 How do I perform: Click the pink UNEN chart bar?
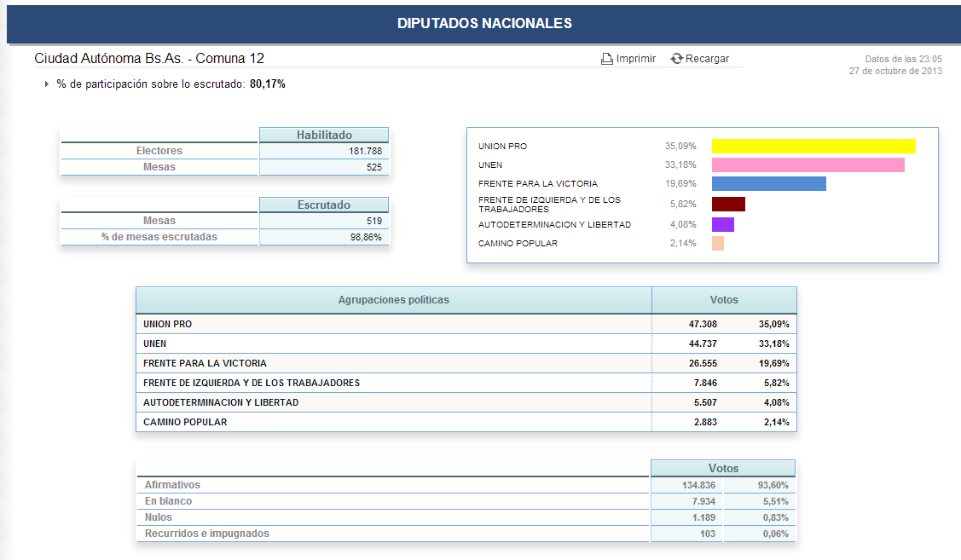pos(808,165)
